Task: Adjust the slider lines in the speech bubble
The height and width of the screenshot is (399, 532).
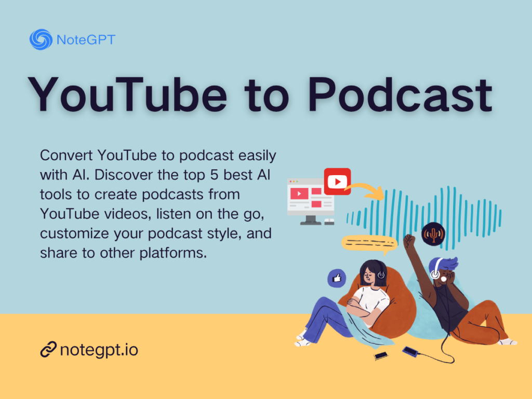Action: pyautogui.click(x=369, y=242)
